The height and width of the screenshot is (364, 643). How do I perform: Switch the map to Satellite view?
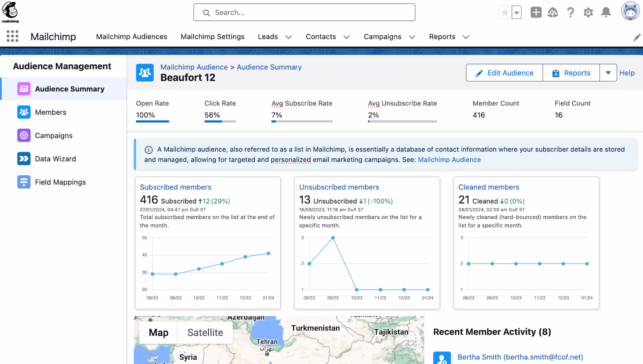(205, 333)
